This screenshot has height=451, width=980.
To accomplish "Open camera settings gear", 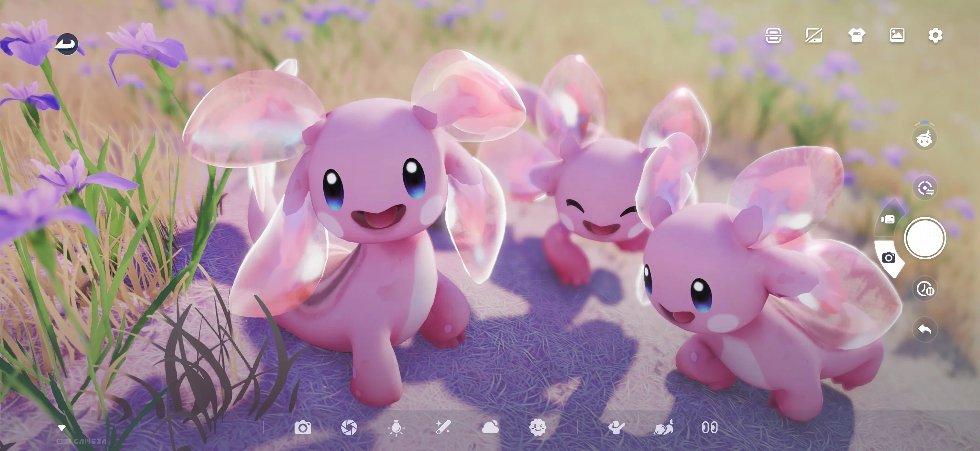I will pos(936,36).
